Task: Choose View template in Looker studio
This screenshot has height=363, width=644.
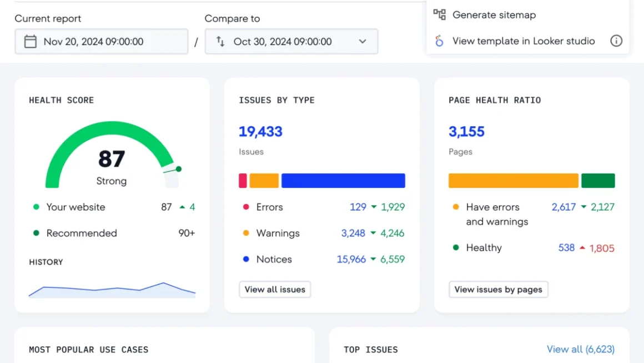Action: [524, 41]
